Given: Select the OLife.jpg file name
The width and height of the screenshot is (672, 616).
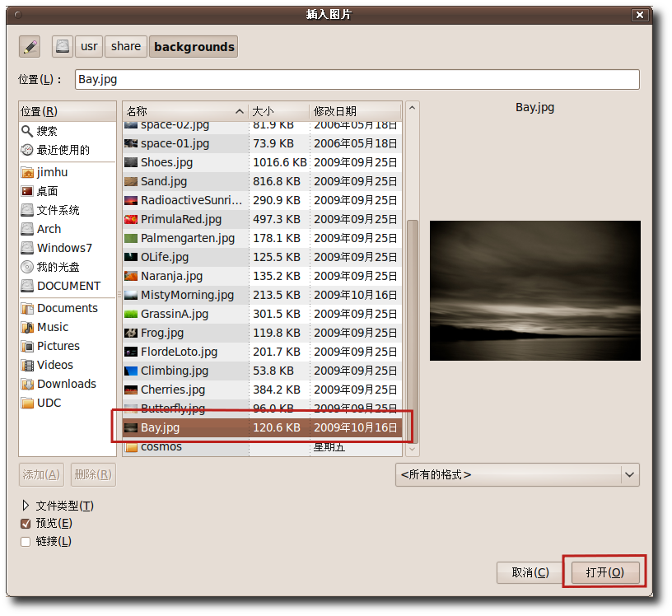Looking at the screenshot, I should (x=165, y=257).
